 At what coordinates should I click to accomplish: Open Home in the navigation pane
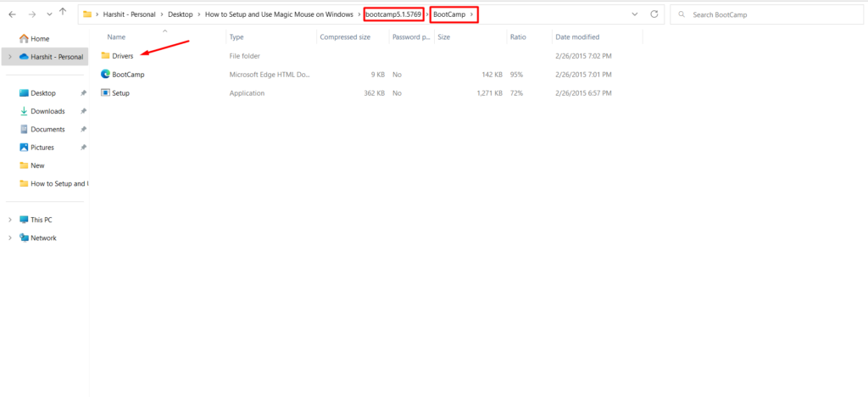click(x=40, y=39)
